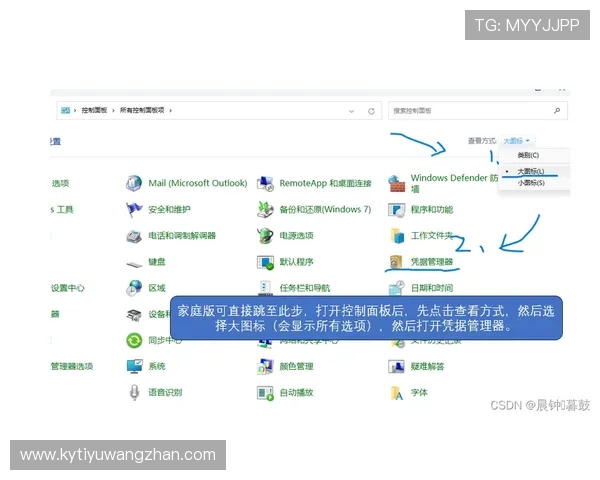Open the 颜色管理 link text
The height and width of the screenshot is (480, 600).
296,366
